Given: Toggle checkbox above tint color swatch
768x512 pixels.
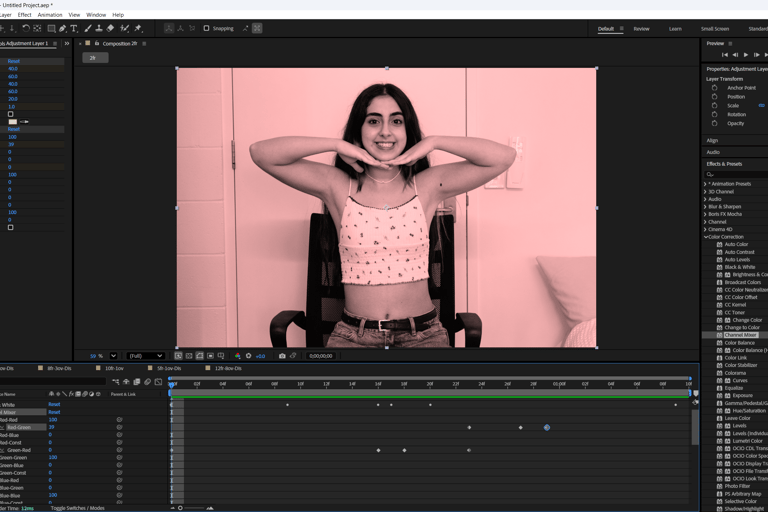Looking at the screenshot, I should pos(10,114).
